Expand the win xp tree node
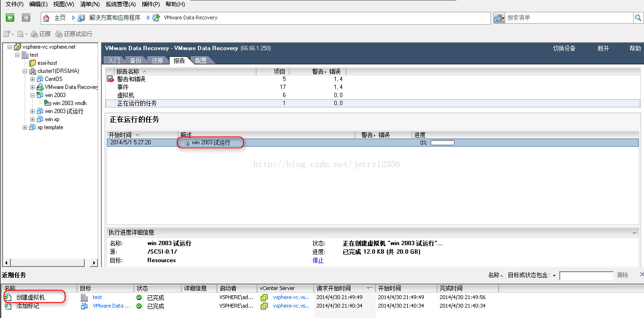Image resolution: width=644 pixels, height=318 pixels. click(x=33, y=119)
